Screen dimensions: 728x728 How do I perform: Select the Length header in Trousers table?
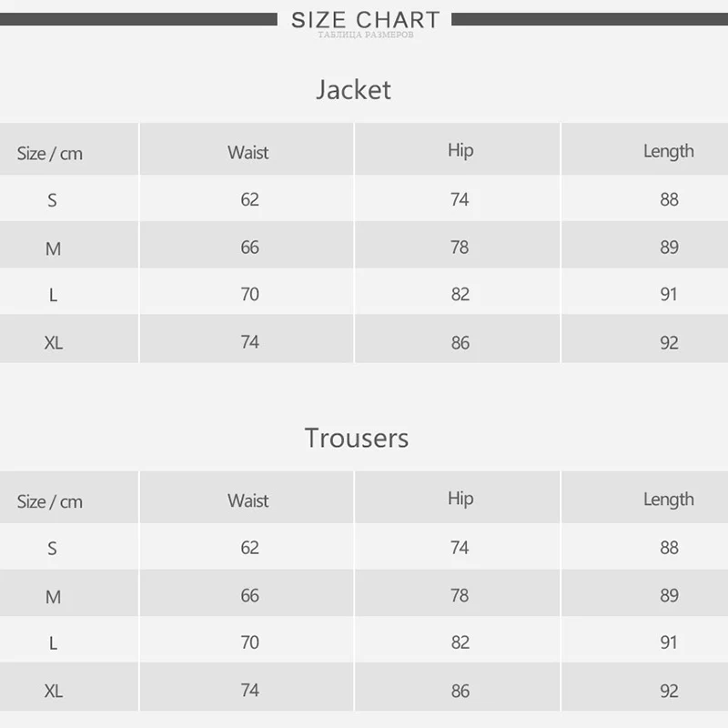[668, 499]
